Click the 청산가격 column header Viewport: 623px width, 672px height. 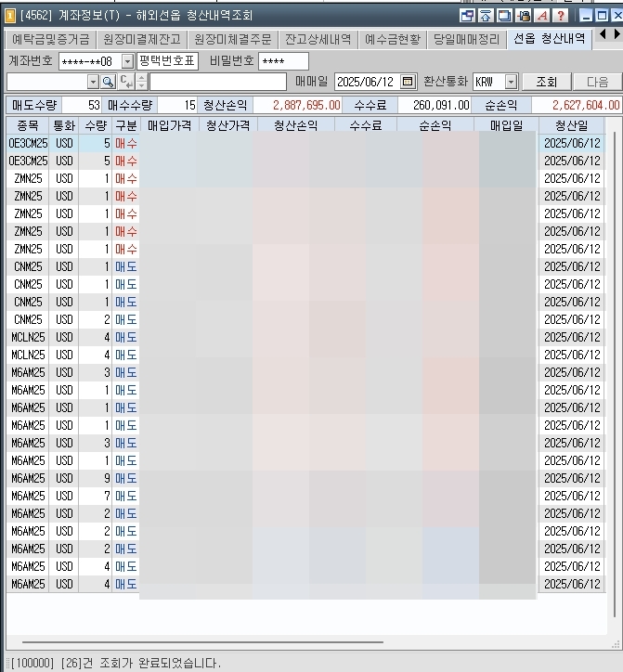(x=227, y=125)
